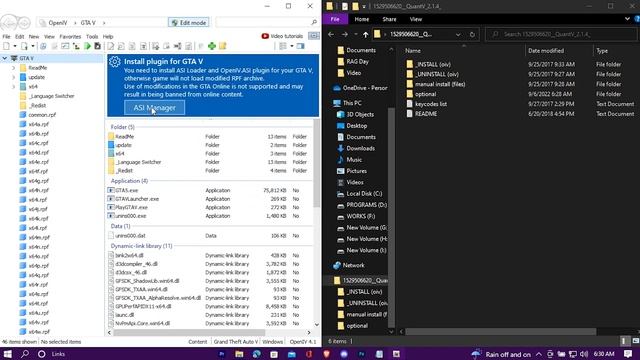Image resolution: width=640 pixels, height=360 pixels.
Task: Collapse the GTA V tree root
Action: pyautogui.click(x=5, y=58)
